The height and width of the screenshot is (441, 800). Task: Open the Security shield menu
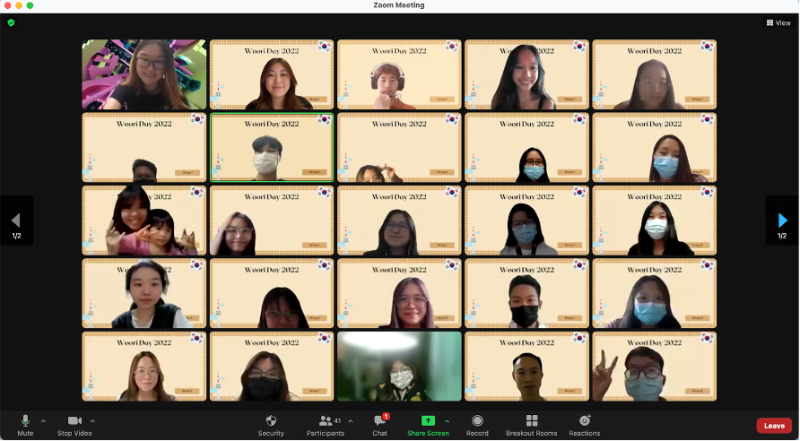[271, 426]
